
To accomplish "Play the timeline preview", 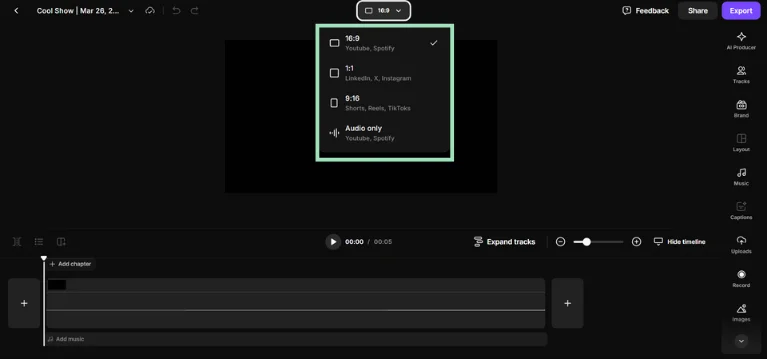I will point(333,242).
